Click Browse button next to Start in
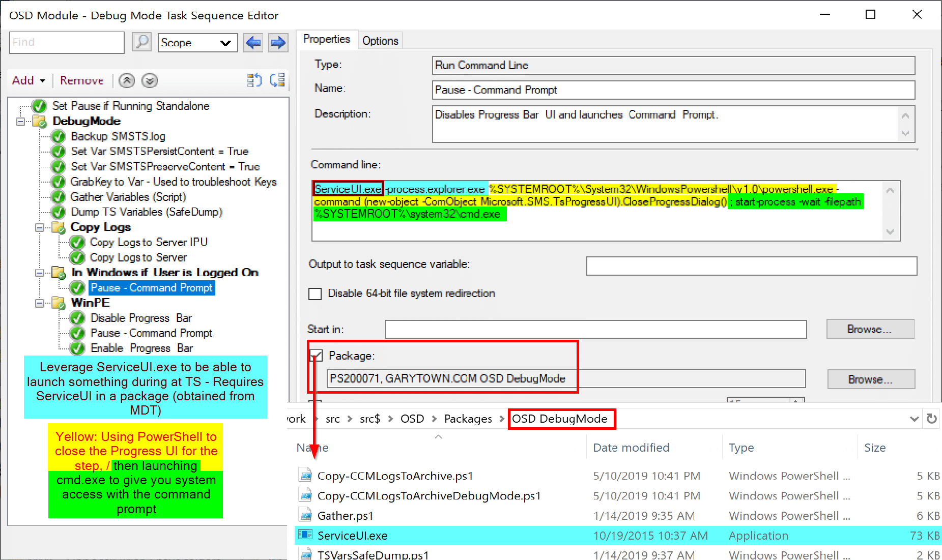 (870, 329)
